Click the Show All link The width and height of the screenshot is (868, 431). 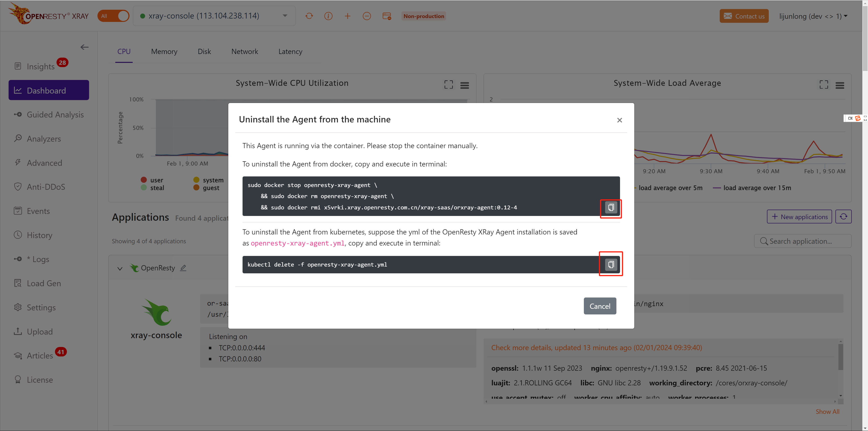click(827, 412)
